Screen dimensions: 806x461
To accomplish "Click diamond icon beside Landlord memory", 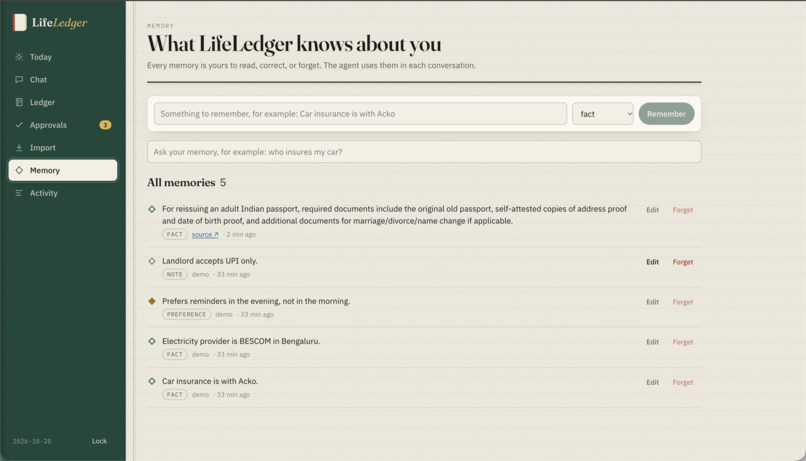I will (x=152, y=261).
